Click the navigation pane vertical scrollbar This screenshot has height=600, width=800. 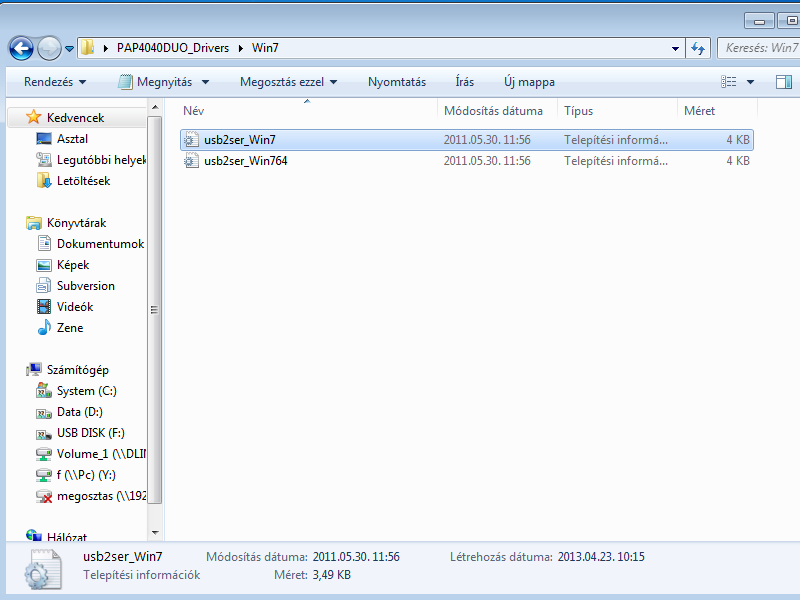[x=154, y=310]
